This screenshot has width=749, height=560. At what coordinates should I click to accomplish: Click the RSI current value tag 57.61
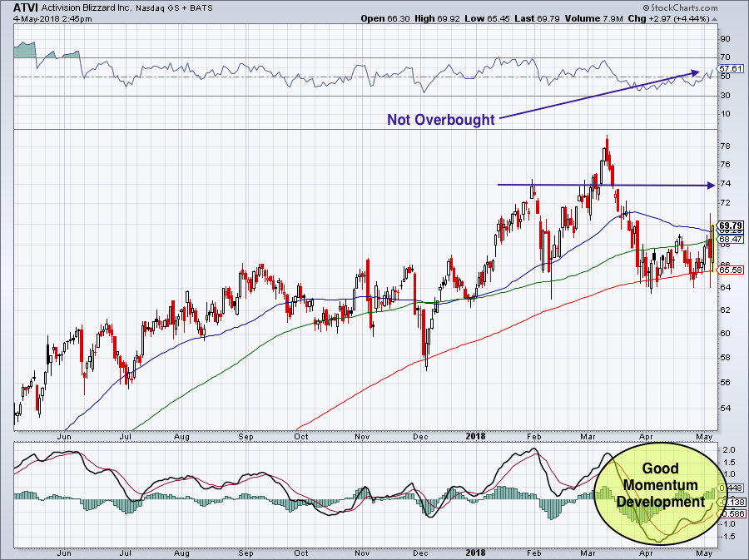point(731,69)
